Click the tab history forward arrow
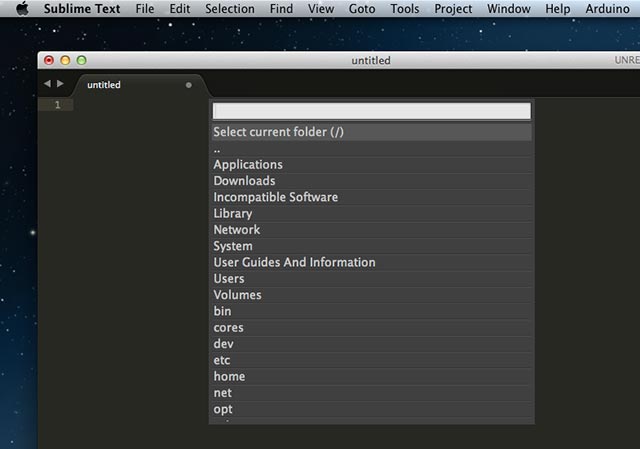 [60, 84]
